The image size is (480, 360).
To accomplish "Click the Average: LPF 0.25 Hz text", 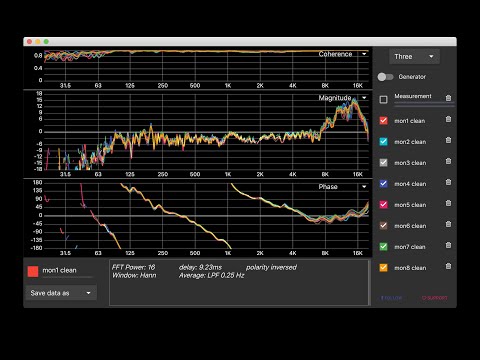I will (x=212, y=276).
